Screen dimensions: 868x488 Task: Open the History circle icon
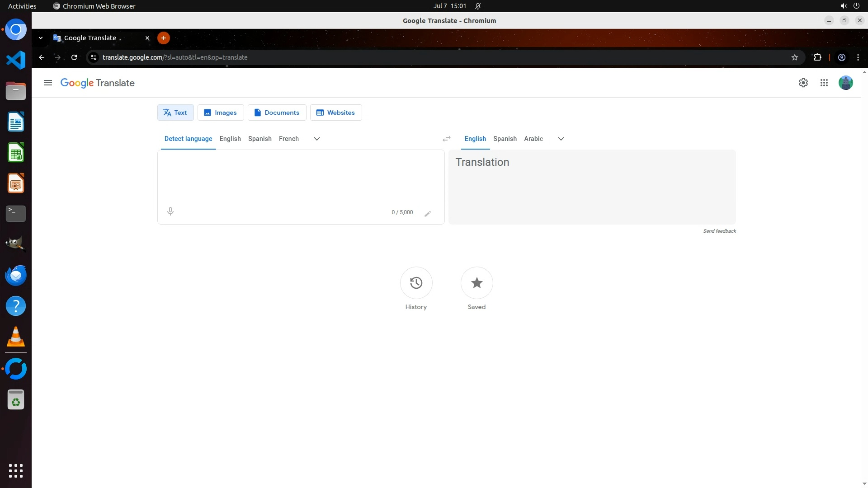(416, 283)
